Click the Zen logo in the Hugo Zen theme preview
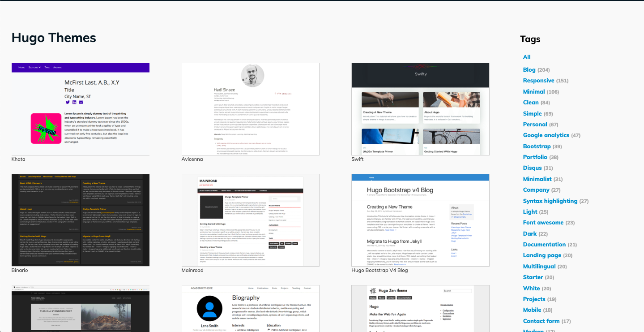This screenshot has height=332, width=644. (x=373, y=292)
